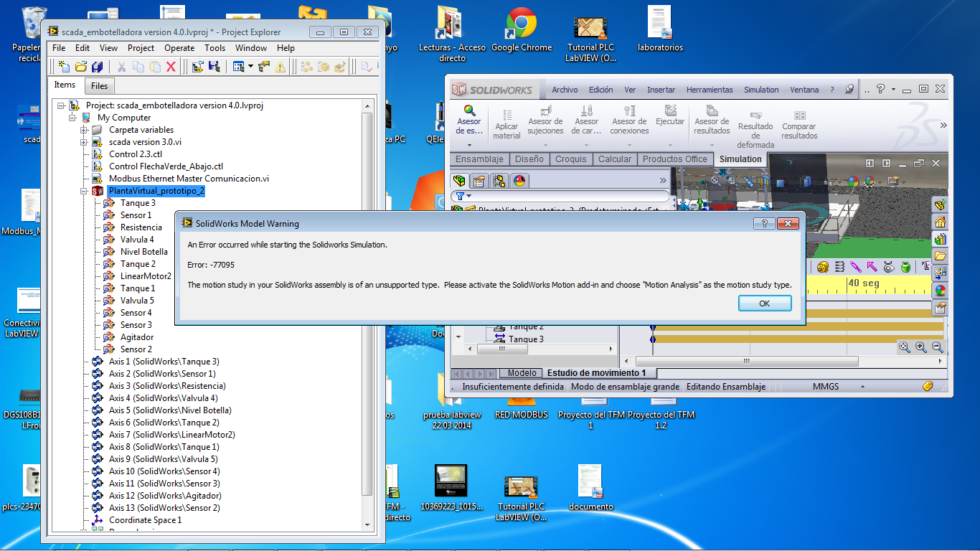Click the Asesor de conexiones icon
Image resolution: width=980 pixels, height=551 pixels.
coord(629,110)
